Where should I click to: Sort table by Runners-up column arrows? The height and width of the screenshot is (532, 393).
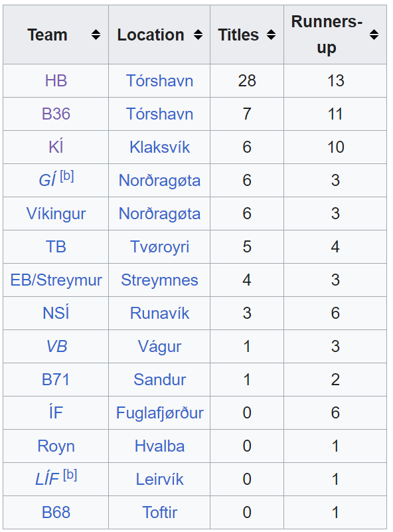click(374, 35)
